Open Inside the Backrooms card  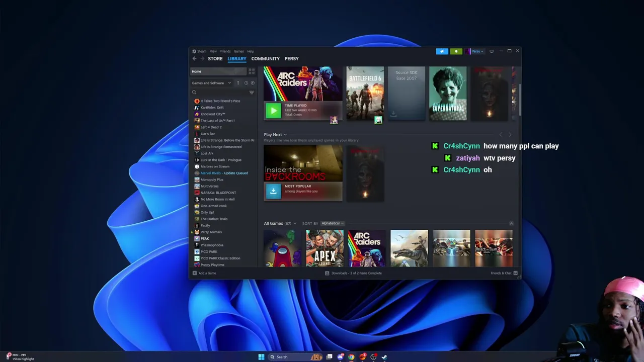(303, 173)
